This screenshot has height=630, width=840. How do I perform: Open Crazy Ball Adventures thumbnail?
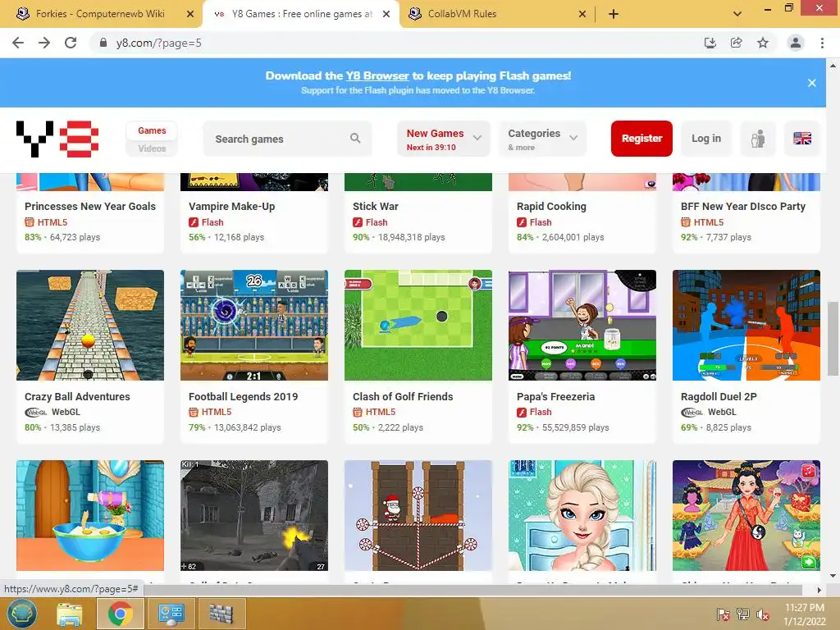(x=90, y=325)
